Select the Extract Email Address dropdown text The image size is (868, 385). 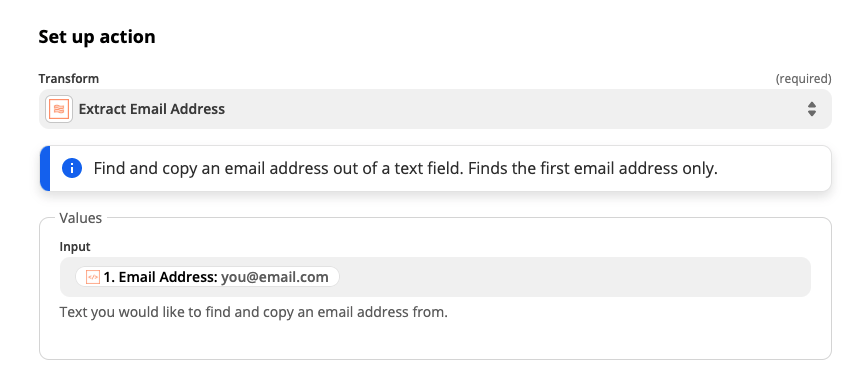pyautogui.click(x=152, y=109)
